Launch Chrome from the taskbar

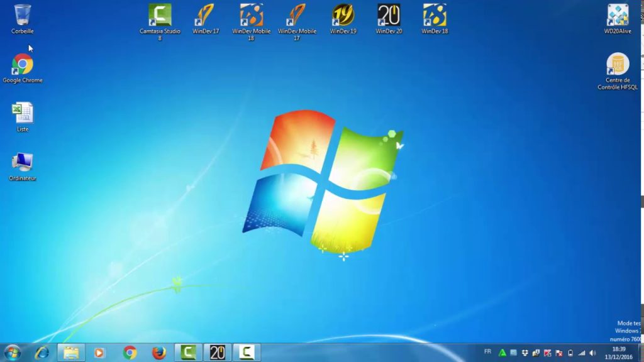click(130, 353)
